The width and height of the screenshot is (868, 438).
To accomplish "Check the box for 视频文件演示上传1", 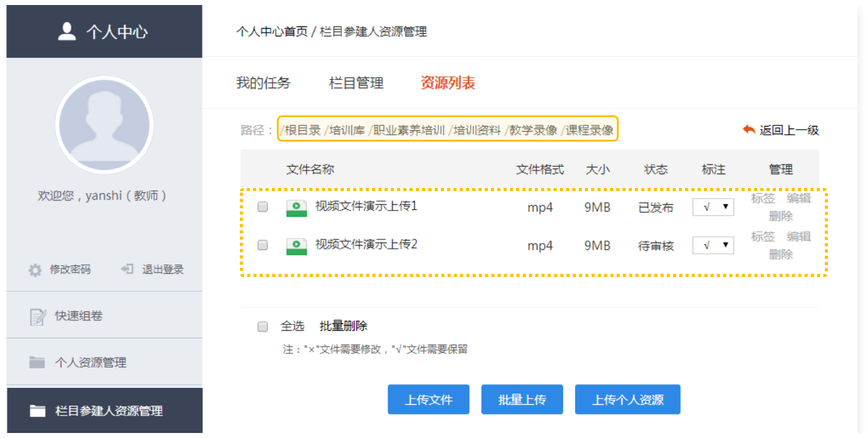I will point(263,207).
